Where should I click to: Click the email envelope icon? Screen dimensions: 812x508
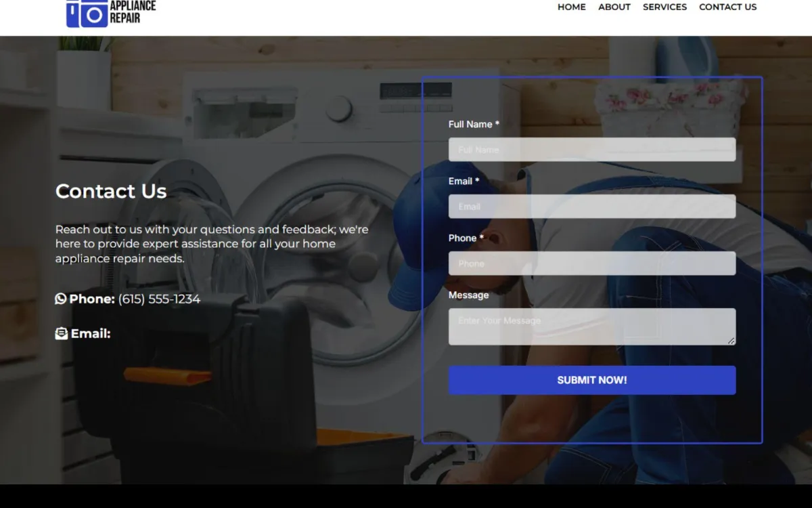62,333
